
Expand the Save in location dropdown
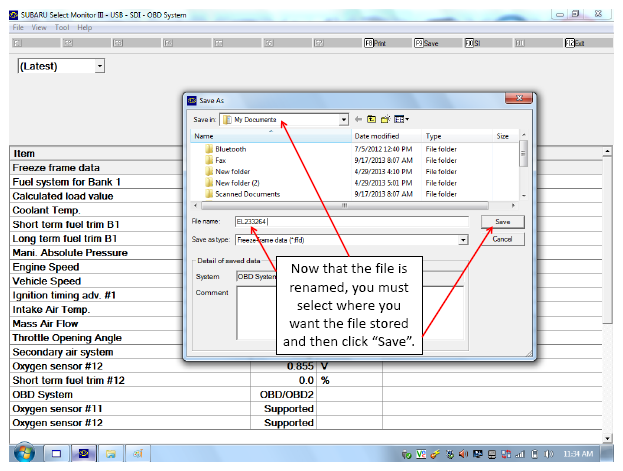[x=344, y=120]
